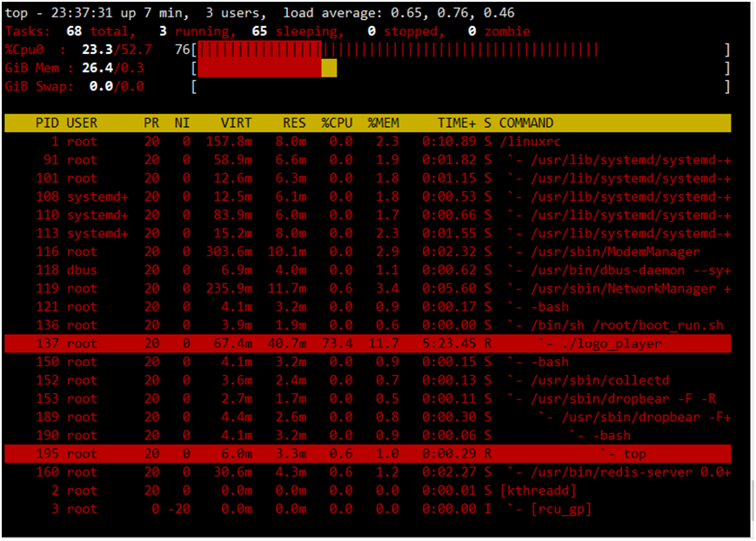Click the COMMAND column header
Image resolution: width=756 pixels, height=541 pixels.
[526, 123]
